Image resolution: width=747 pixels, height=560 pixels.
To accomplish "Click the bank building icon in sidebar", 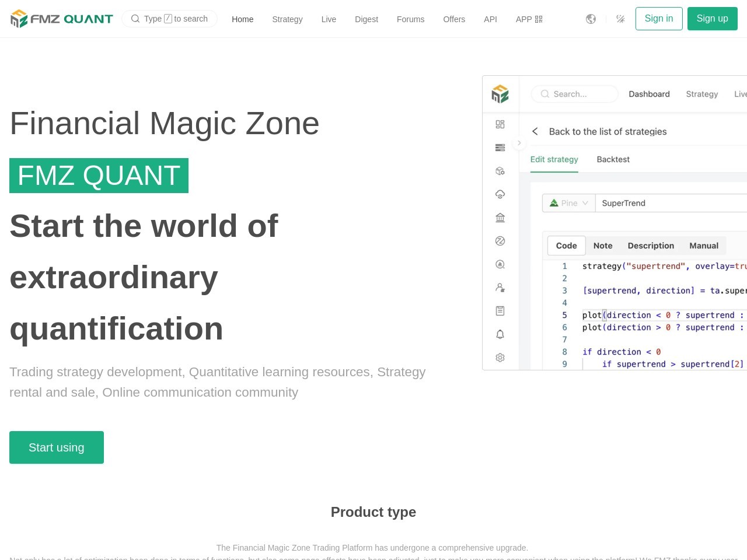I will (x=500, y=218).
